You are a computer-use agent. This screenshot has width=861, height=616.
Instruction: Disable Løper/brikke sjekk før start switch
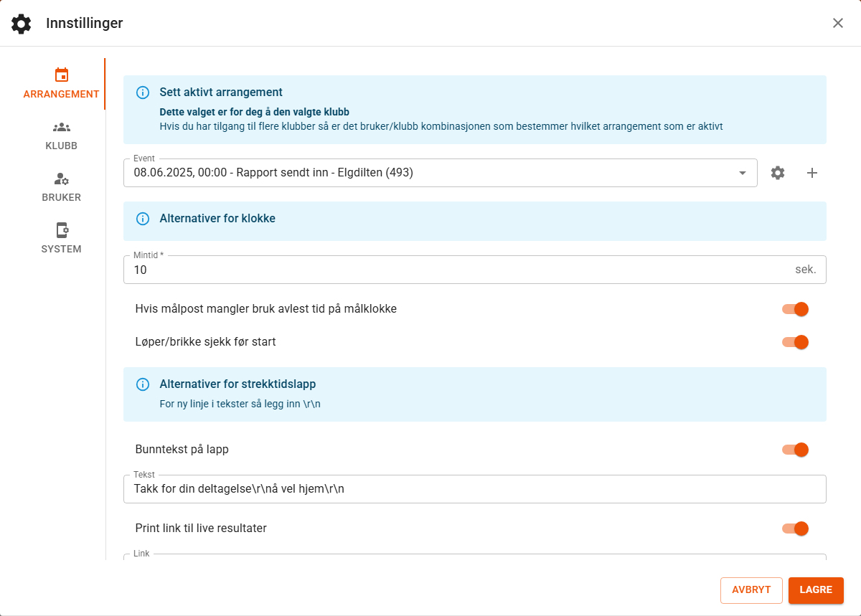click(795, 342)
